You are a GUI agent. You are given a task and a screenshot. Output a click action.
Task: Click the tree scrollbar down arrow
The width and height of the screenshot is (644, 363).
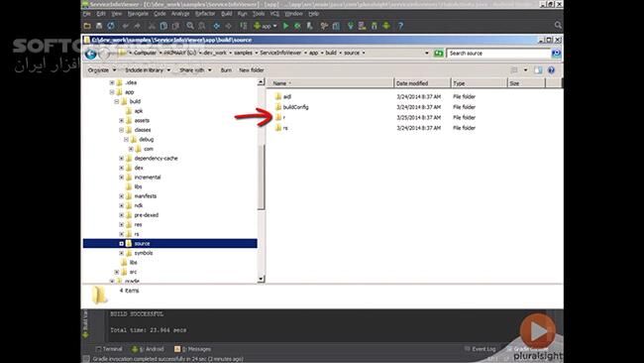click(x=261, y=279)
